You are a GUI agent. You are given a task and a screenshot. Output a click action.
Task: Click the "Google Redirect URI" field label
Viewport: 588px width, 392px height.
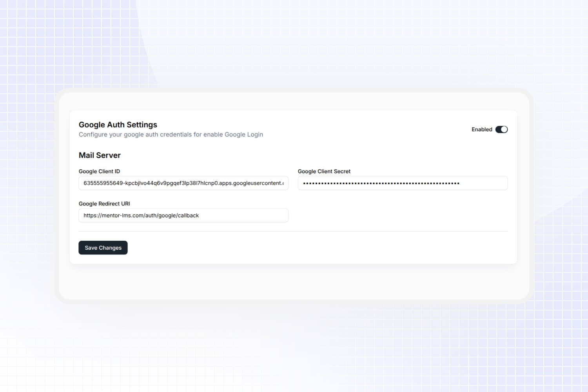pyautogui.click(x=104, y=204)
